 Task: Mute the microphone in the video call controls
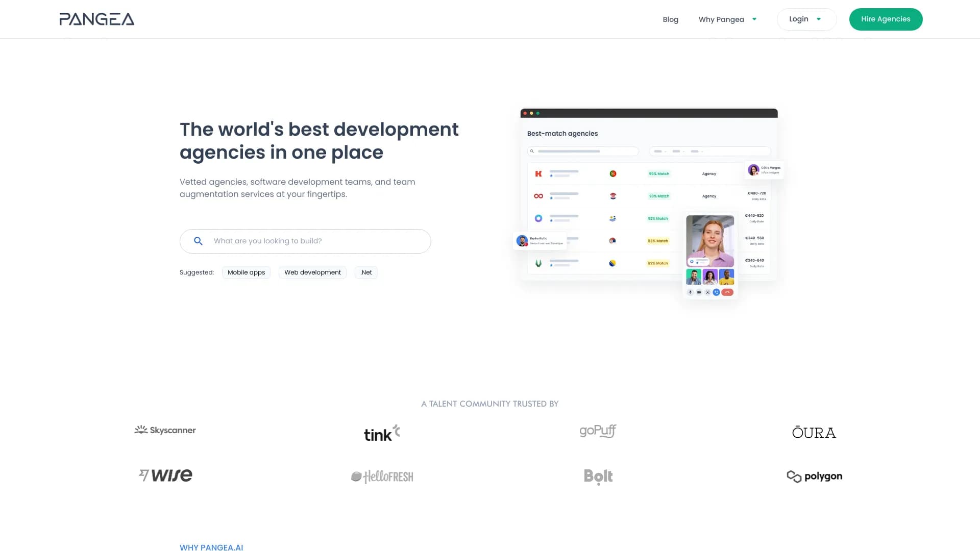tap(691, 292)
